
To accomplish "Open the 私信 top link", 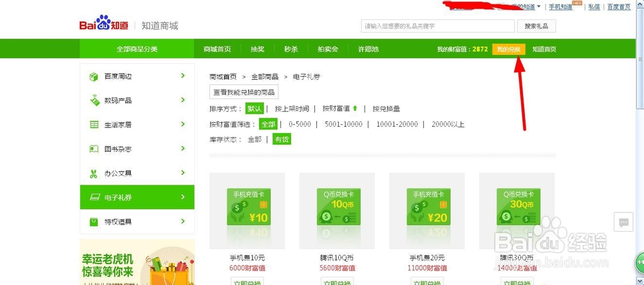I will (x=594, y=6).
